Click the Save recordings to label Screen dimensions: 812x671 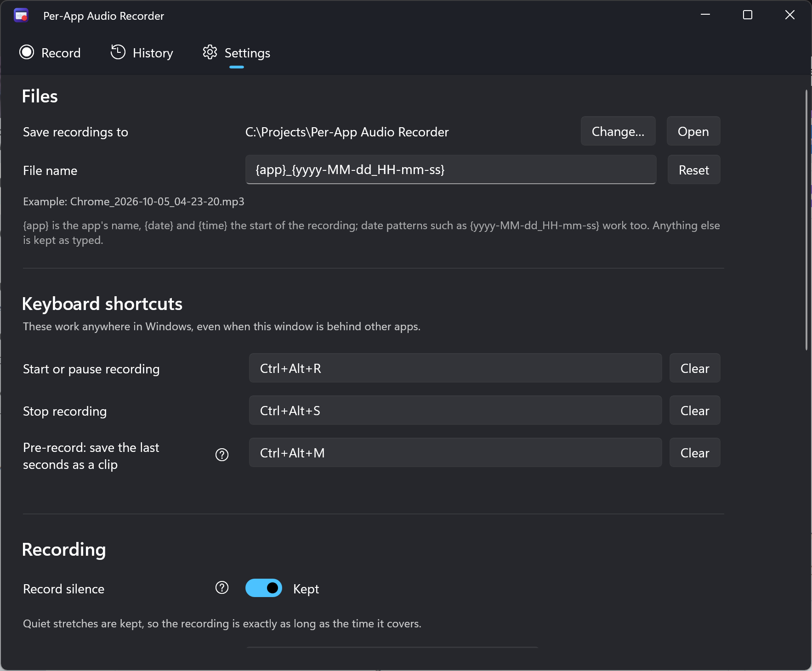click(76, 132)
